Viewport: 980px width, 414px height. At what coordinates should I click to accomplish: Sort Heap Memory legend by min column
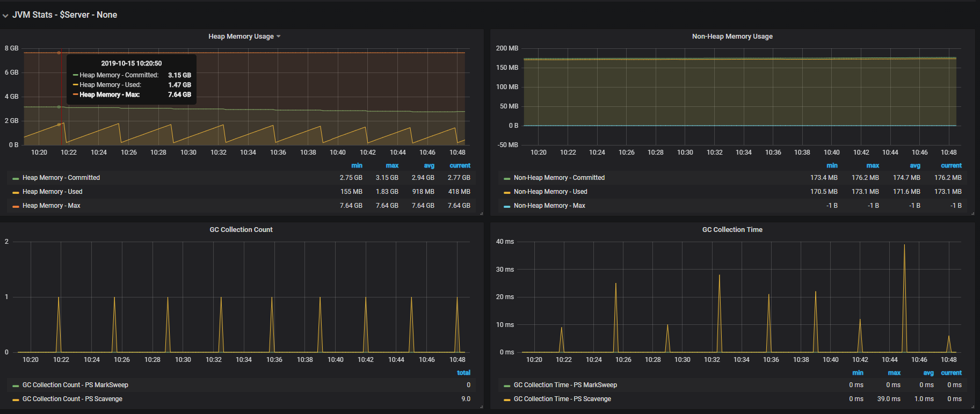pos(357,165)
